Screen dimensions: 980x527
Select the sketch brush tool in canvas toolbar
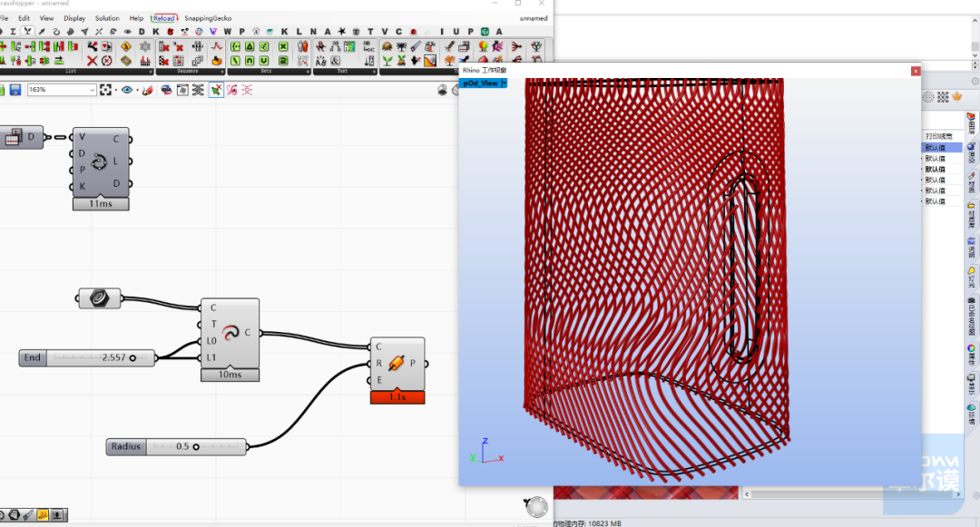(148, 90)
